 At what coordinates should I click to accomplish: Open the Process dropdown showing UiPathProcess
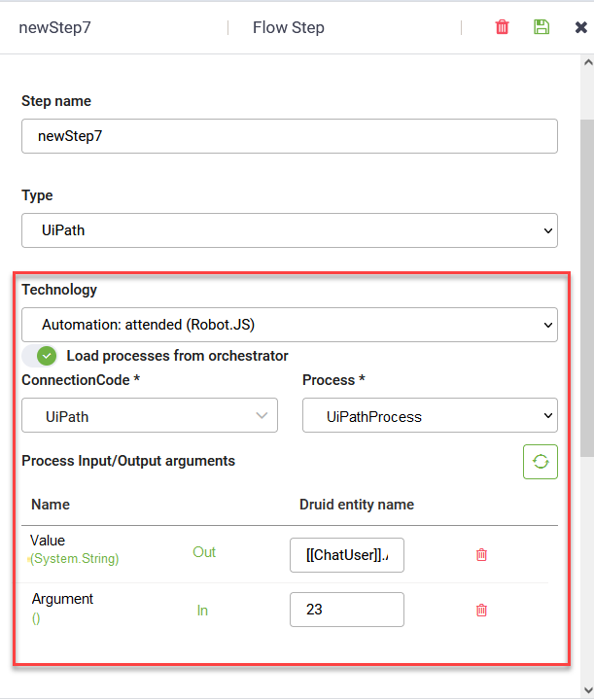point(430,415)
